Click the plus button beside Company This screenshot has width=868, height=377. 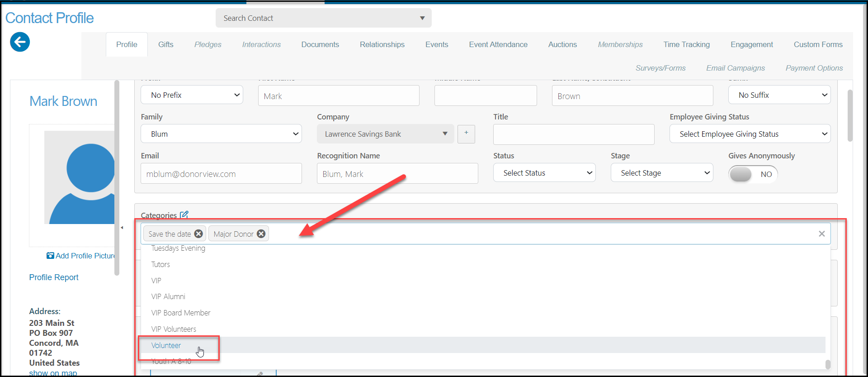[x=466, y=134]
